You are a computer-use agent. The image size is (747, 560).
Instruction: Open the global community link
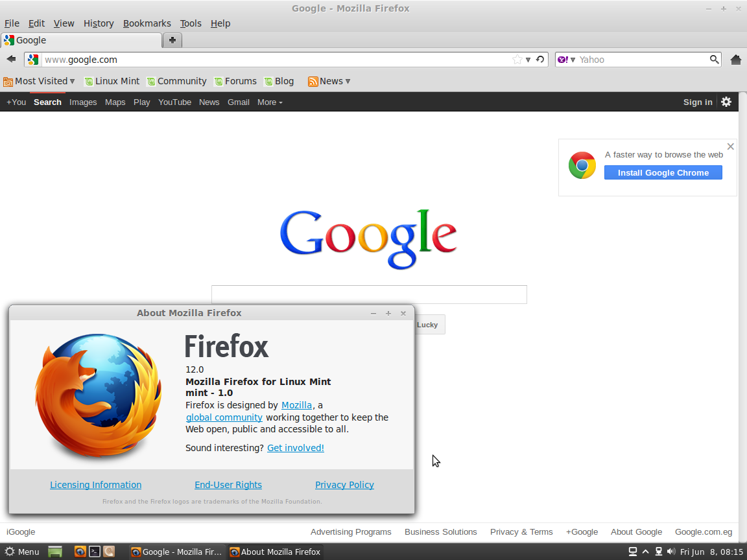tap(224, 417)
